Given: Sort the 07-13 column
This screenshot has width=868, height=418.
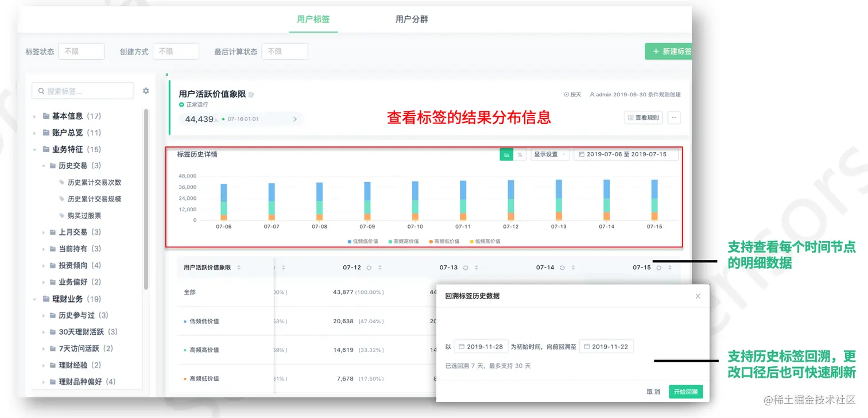Looking at the screenshot, I should click(x=476, y=268).
